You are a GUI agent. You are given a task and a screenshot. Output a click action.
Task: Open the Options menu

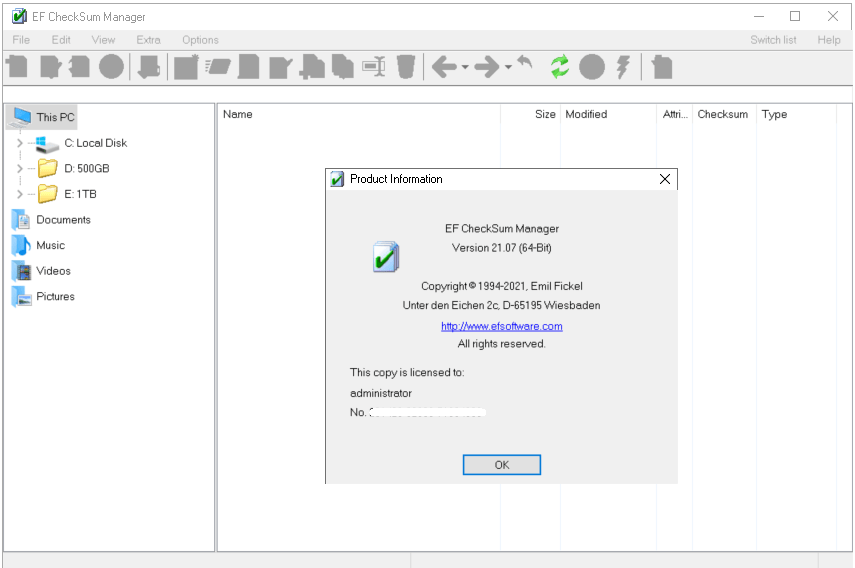(x=200, y=40)
